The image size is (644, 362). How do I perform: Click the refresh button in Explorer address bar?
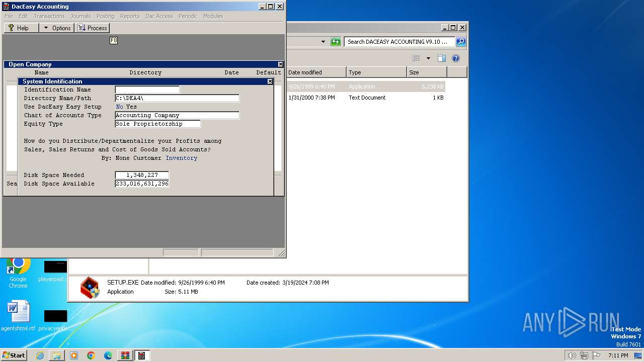point(336,42)
